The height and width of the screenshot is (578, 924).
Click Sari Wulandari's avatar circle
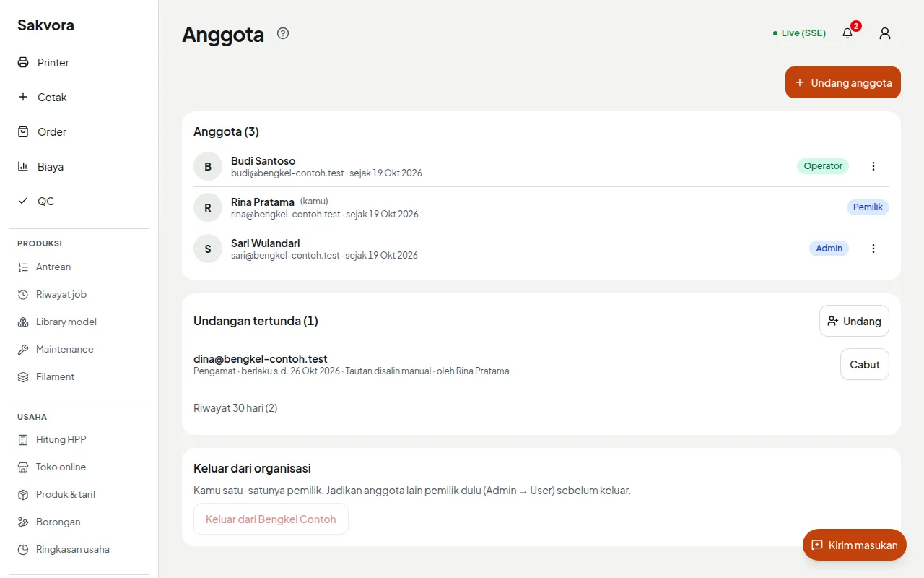pyautogui.click(x=208, y=249)
